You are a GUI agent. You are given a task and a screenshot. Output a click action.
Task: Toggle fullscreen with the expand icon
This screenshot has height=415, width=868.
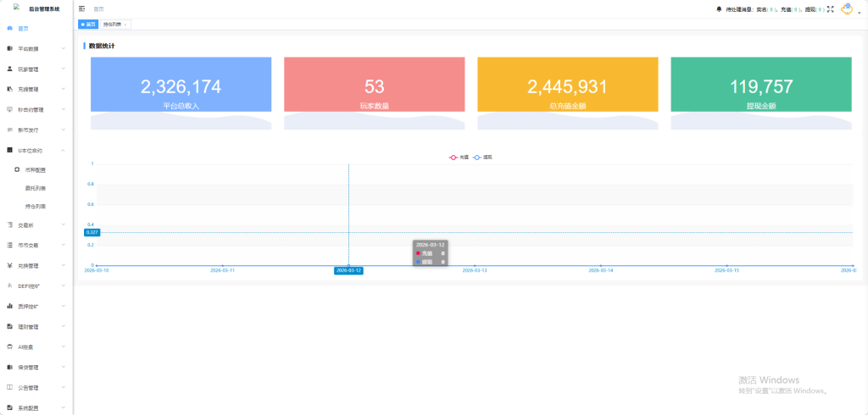(x=831, y=9)
